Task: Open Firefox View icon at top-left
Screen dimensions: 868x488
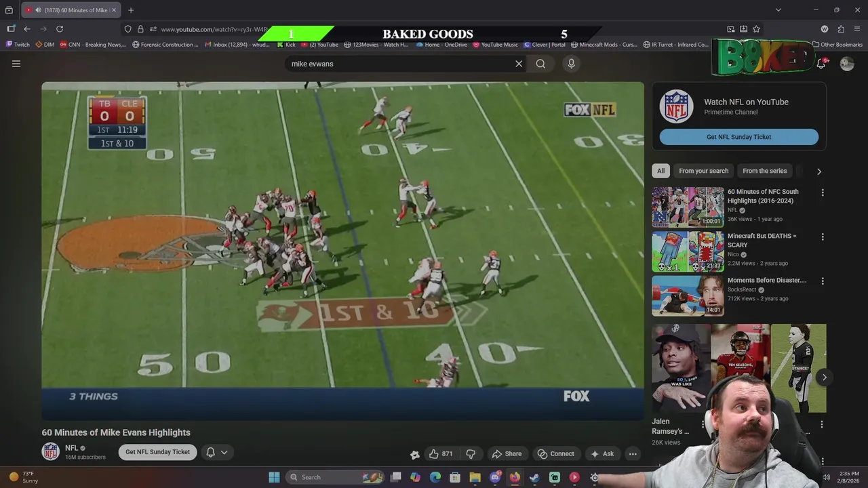Action: (x=9, y=10)
